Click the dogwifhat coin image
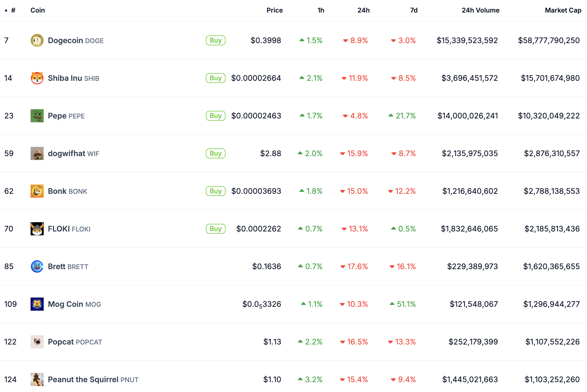Screen dimensions: 587x392 [x=37, y=153]
